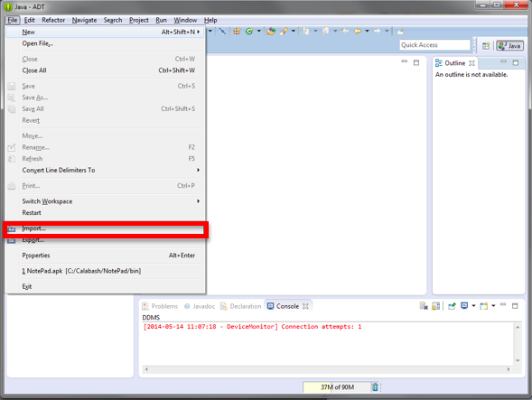Click the Open Type toolbar icon
Image resolution: width=532 pixels, height=400 pixels.
[271, 32]
